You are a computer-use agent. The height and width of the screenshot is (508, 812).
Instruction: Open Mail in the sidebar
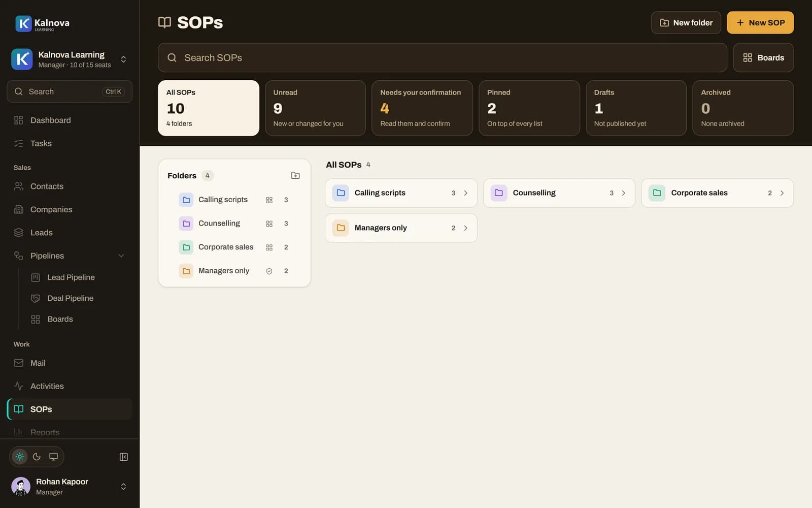[x=70, y=363]
